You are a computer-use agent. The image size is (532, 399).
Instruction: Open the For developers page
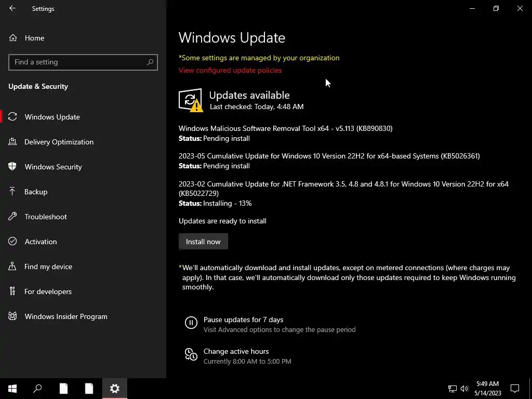click(x=48, y=291)
